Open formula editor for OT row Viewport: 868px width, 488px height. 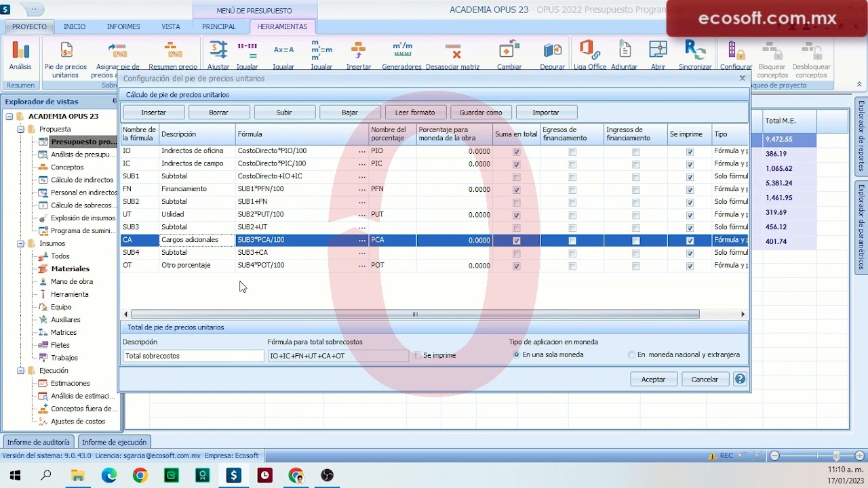(x=362, y=266)
